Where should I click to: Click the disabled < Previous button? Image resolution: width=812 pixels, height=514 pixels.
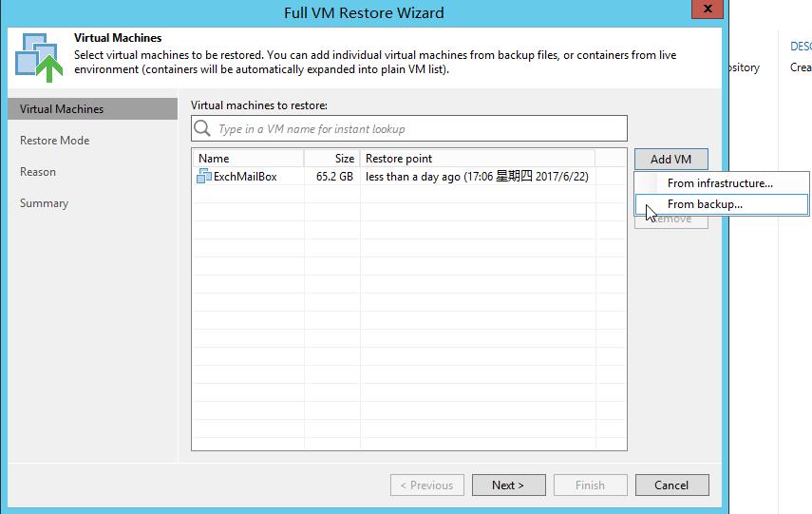click(427, 485)
